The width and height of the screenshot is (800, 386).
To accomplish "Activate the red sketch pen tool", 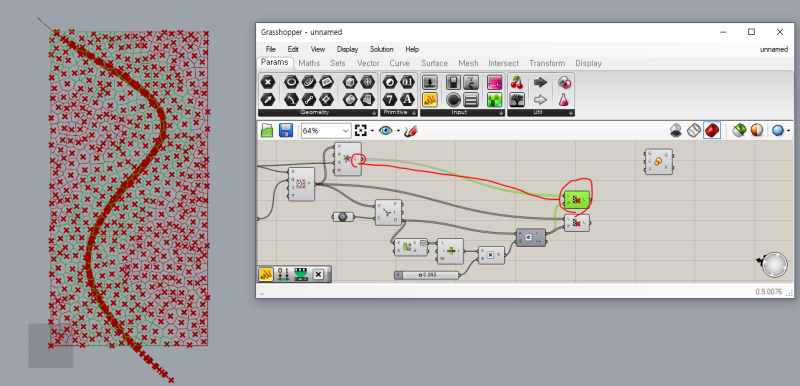I will (411, 131).
